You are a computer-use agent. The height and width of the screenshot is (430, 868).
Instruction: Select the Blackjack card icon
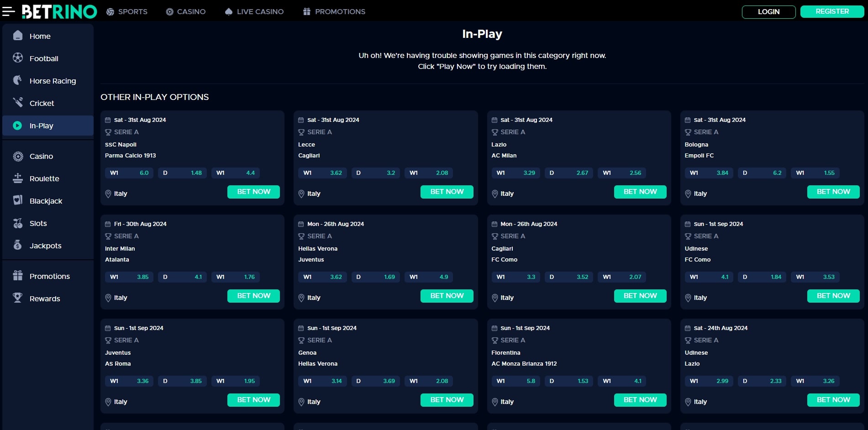[x=17, y=200]
